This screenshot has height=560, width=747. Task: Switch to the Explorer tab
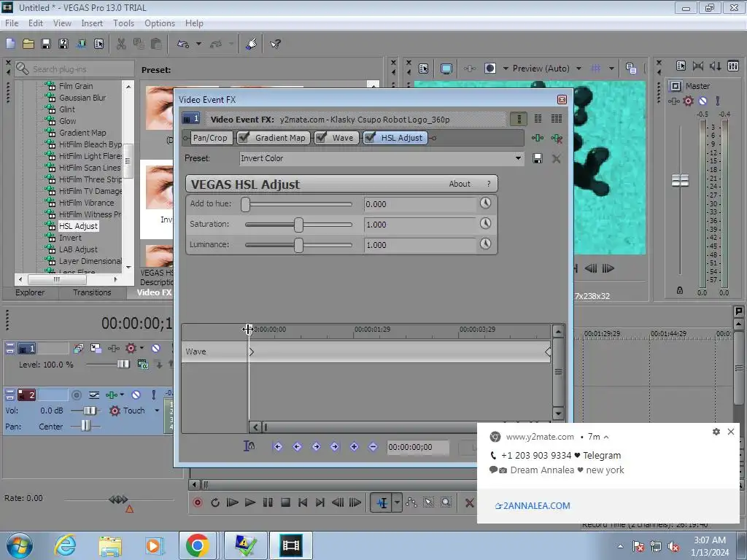tap(30, 292)
